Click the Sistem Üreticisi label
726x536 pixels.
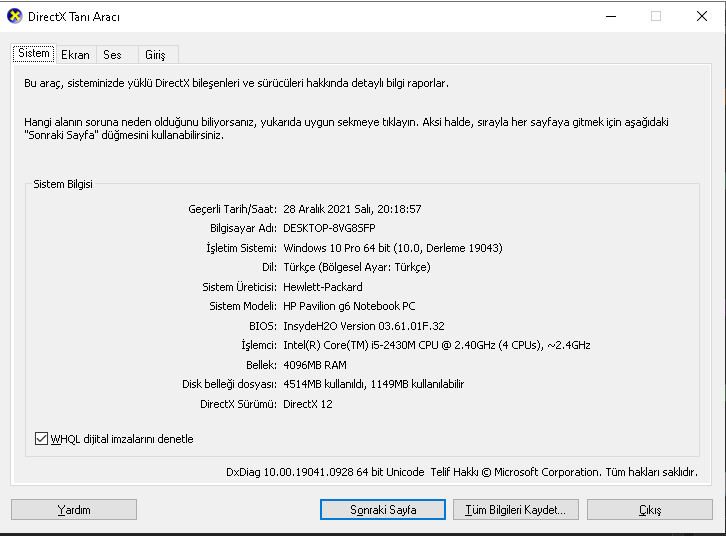click(x=239, y=287)
